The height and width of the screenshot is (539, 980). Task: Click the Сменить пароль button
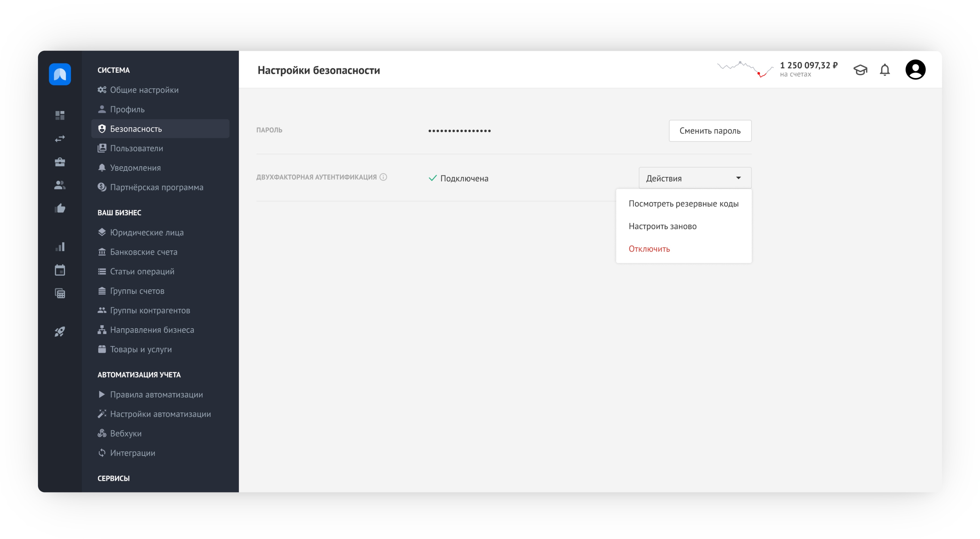[x=710, y=131]
